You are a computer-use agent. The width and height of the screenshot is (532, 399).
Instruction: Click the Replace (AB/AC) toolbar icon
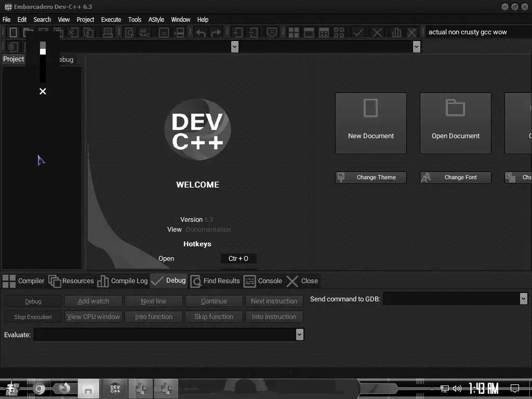[x=145, y=33]
